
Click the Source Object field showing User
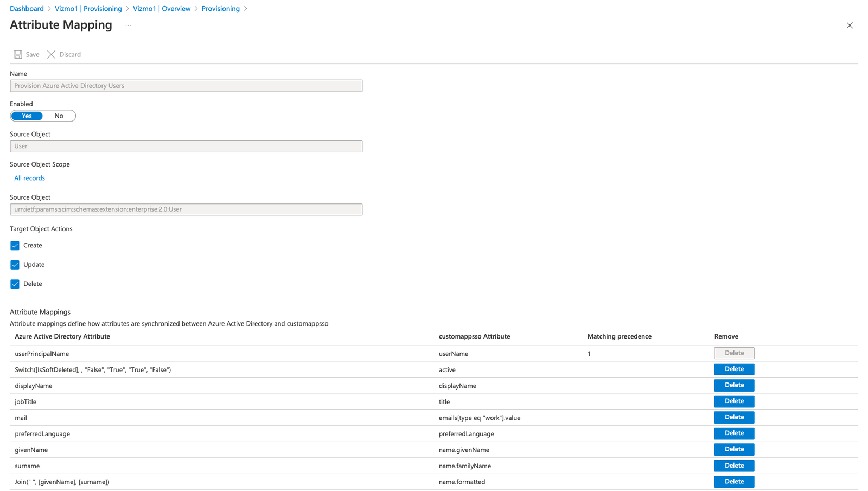tap(186, 146)
